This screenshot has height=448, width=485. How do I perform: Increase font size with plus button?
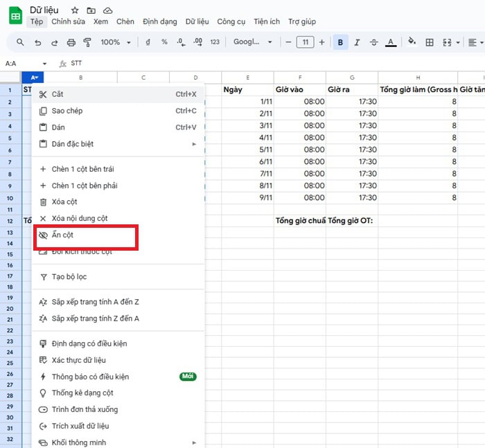click(321, 42)
